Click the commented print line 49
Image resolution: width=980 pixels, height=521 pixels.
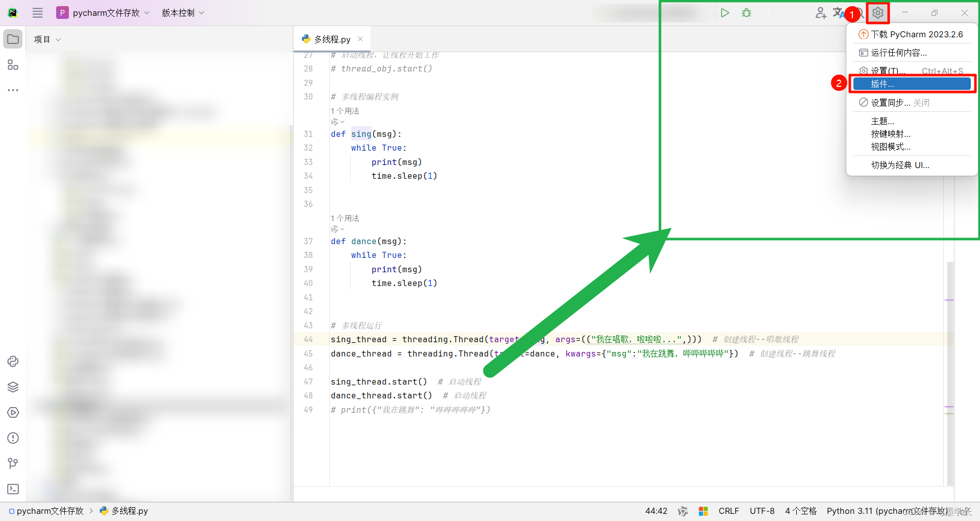pos(410,410)
